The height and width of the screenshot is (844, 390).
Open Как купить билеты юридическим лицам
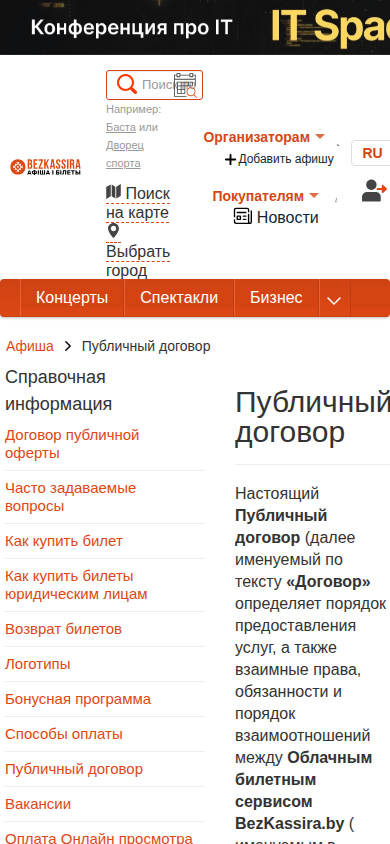(x=76, y=585)
